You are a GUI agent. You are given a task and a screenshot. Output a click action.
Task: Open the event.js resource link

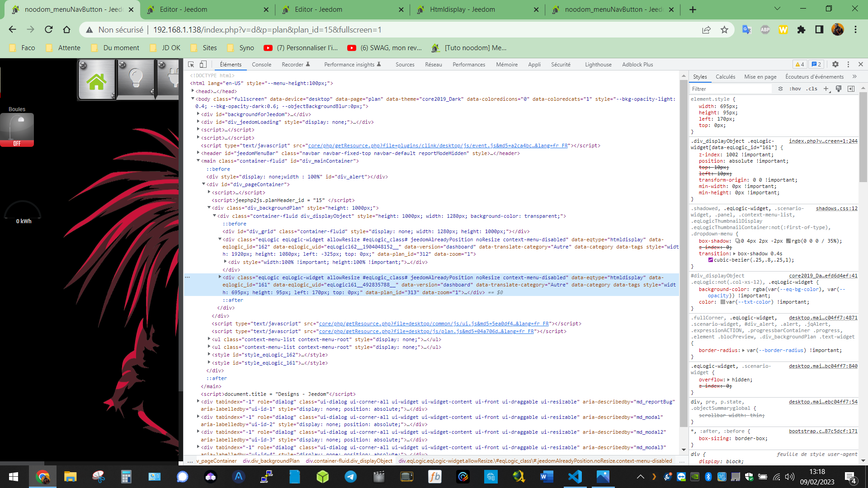click(x=438, y=145)
